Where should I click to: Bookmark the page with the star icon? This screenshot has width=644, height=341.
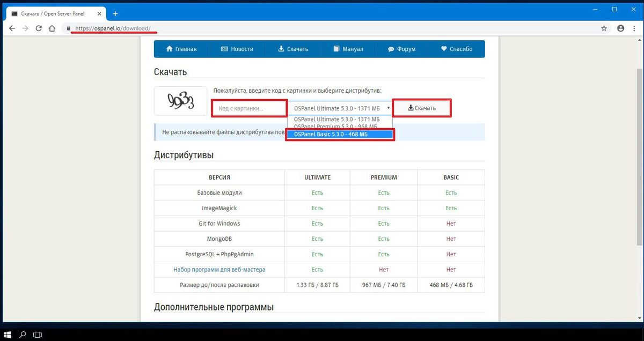pos(604,28)
